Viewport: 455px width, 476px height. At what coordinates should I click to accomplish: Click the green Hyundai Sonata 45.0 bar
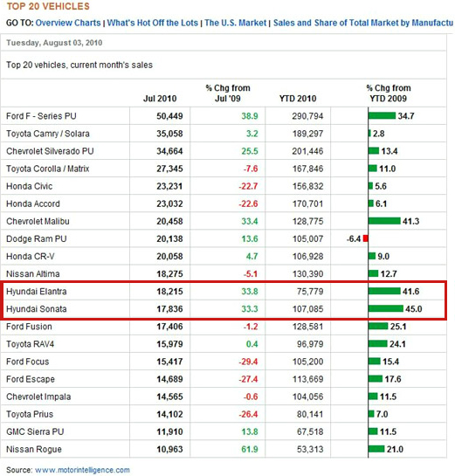tap(386, 308)
